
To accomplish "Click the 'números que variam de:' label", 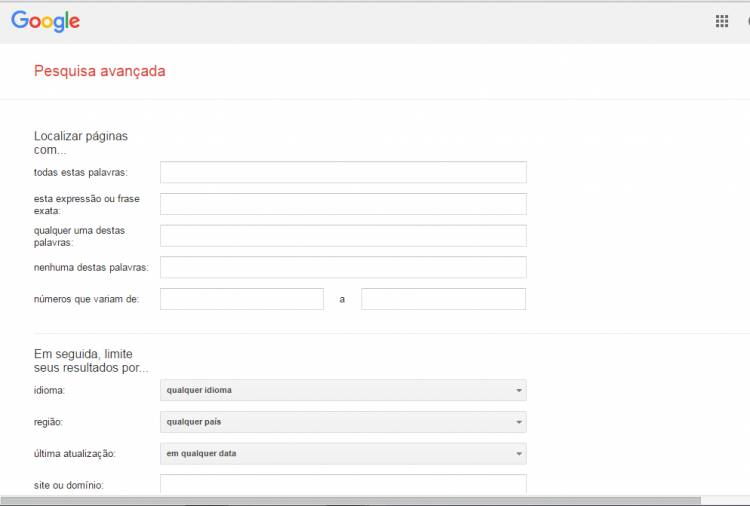I will click(x=86, y=299).
